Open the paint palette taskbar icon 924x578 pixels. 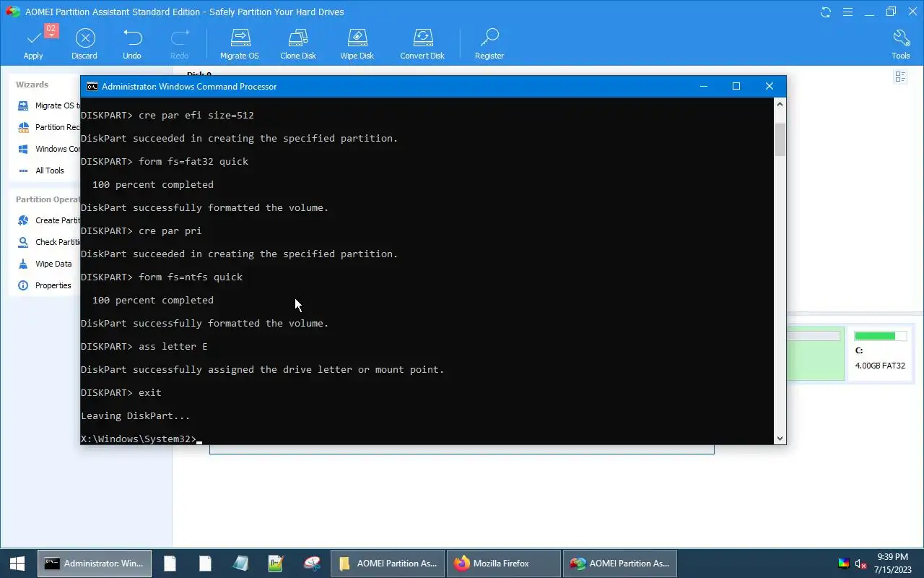coord(312,564)
